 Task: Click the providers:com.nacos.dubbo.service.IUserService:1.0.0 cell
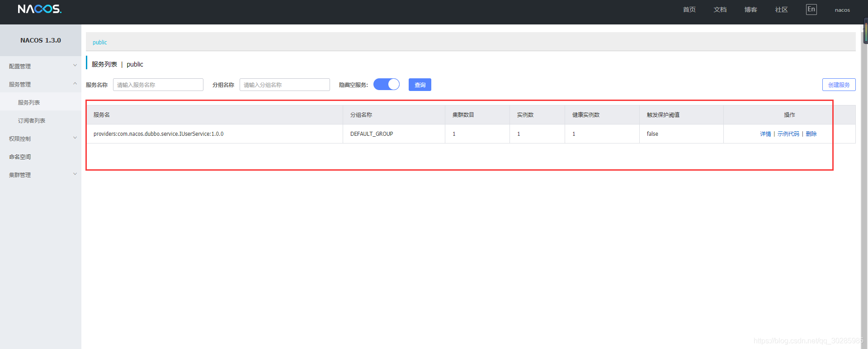click(x=215, y=134)
